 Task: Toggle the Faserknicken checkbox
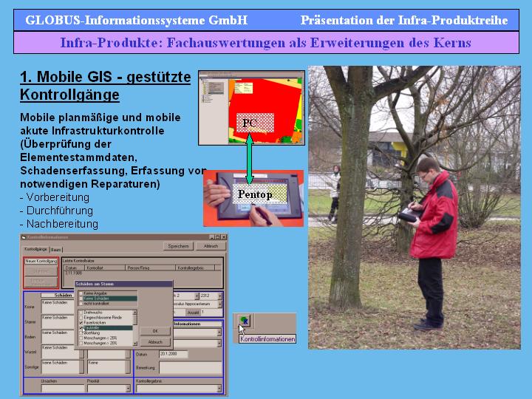point(81,322)
